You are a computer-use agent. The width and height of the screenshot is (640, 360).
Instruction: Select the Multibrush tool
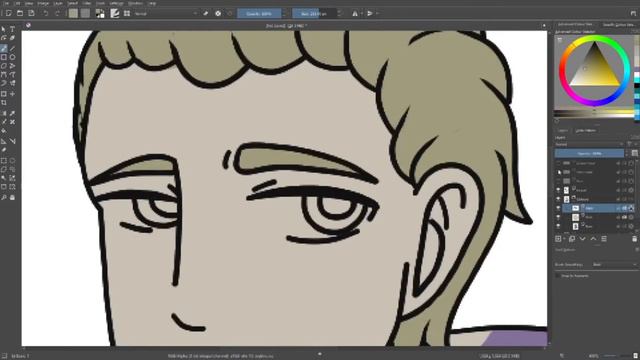12,83
